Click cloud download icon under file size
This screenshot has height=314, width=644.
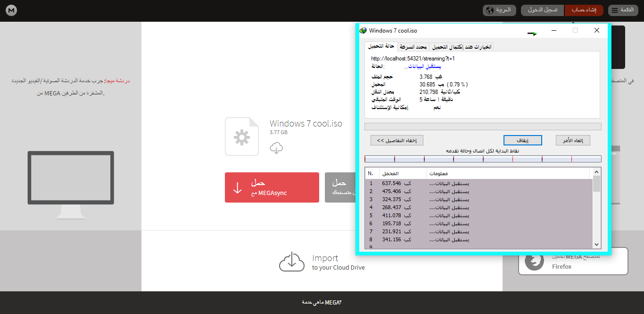pos(276,148)
